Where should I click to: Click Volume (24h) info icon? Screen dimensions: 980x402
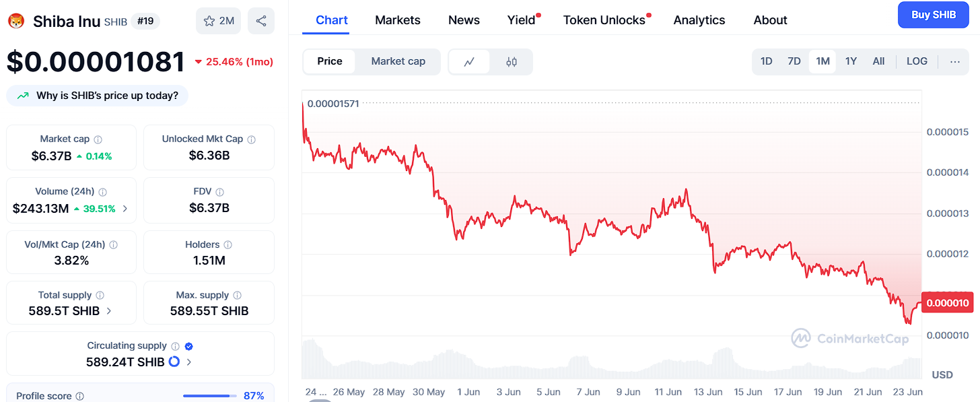pyautogui.click(x=103, y=192)
